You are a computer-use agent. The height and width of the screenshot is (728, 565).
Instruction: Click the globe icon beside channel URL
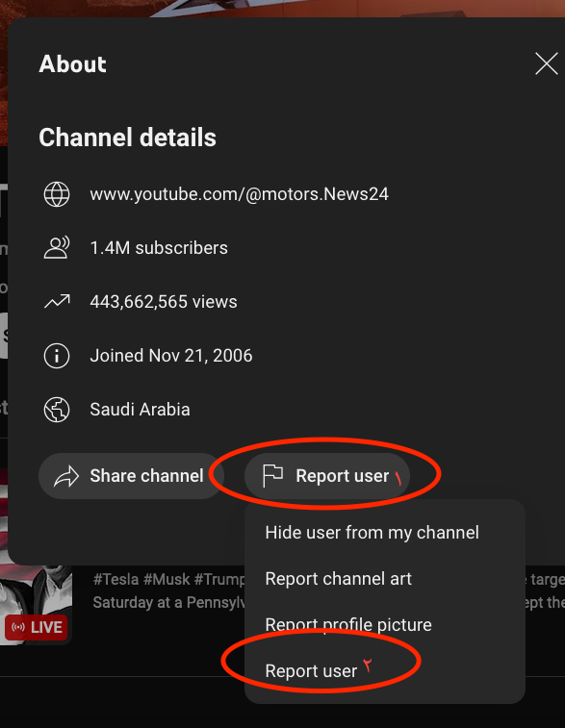57,194
